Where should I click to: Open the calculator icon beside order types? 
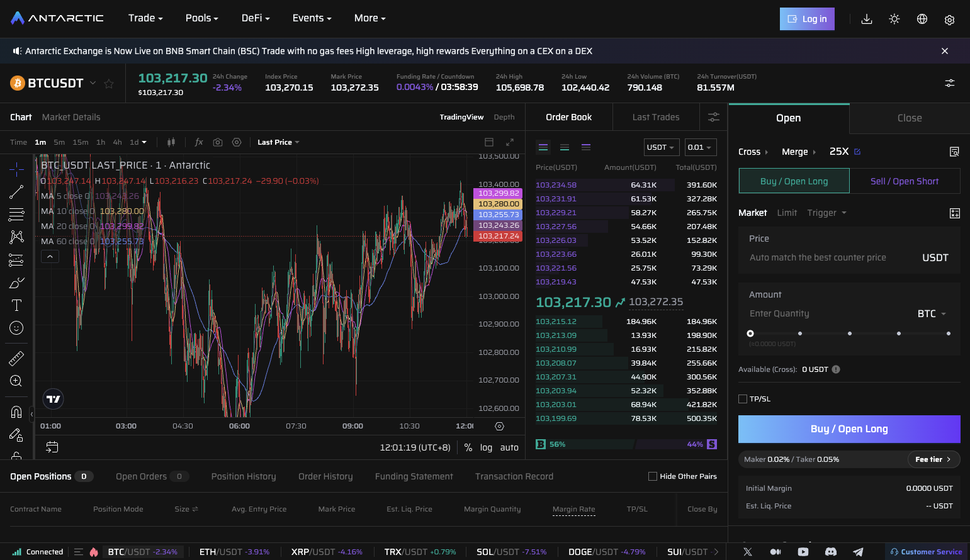coord(955,213)
